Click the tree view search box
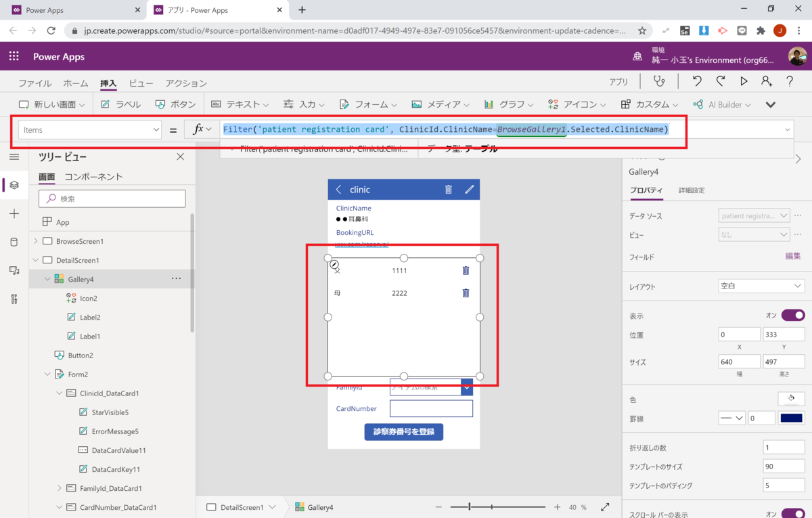The image size is (812, 518). tap(112, 198)
